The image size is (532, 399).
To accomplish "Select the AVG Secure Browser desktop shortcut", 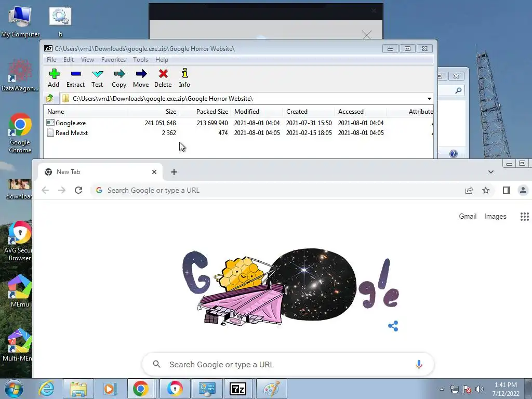I will (19, 241).
